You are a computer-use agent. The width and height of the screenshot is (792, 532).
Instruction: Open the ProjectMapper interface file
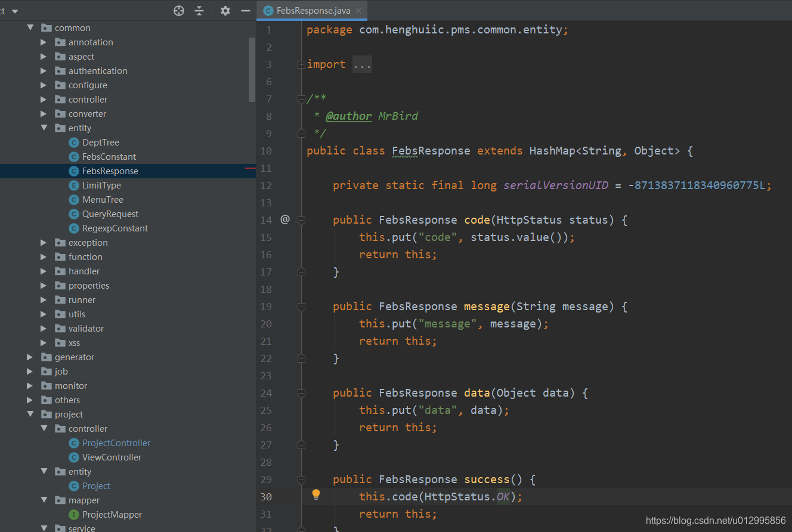(x=112, y=514)
